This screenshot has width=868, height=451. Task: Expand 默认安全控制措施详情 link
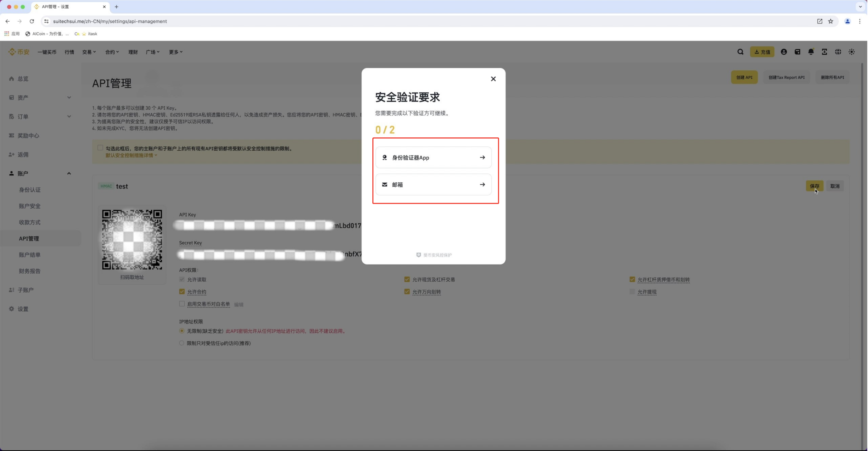131,155
